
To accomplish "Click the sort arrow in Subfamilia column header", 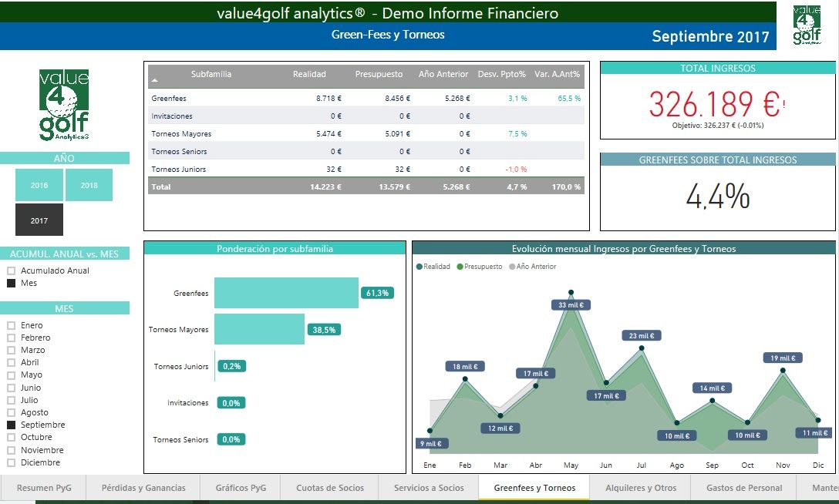I will coord(155,80).
